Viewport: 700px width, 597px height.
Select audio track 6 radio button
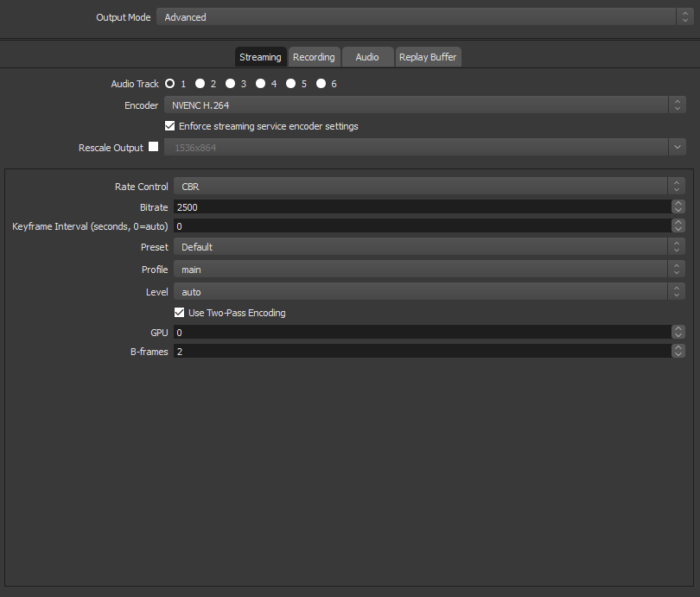[321, 84]
